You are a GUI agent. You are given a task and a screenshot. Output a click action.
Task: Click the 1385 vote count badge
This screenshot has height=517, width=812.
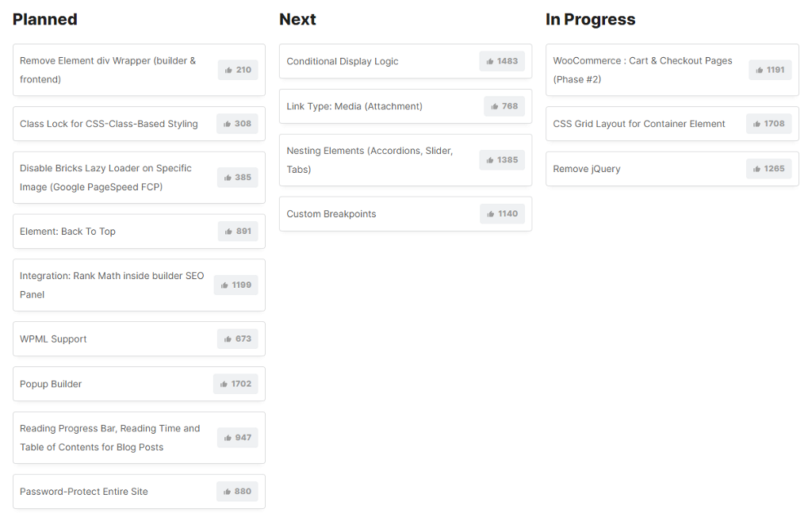pos(502,160)
